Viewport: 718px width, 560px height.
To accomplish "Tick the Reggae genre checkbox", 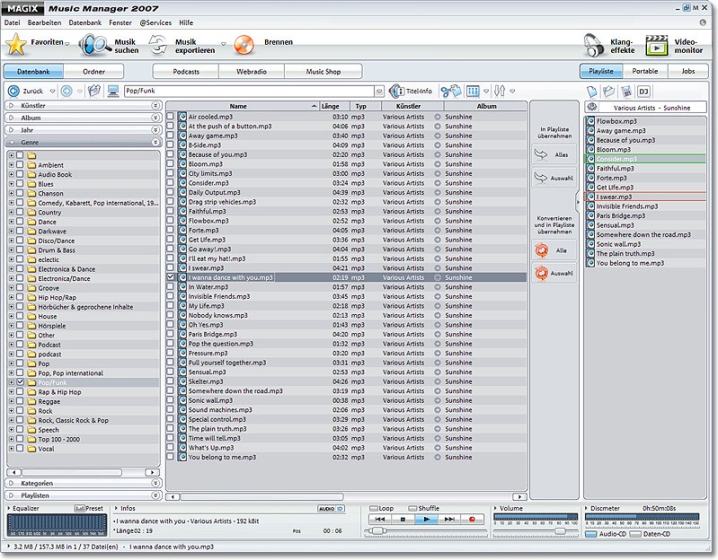I will click(x=19, y=401).
